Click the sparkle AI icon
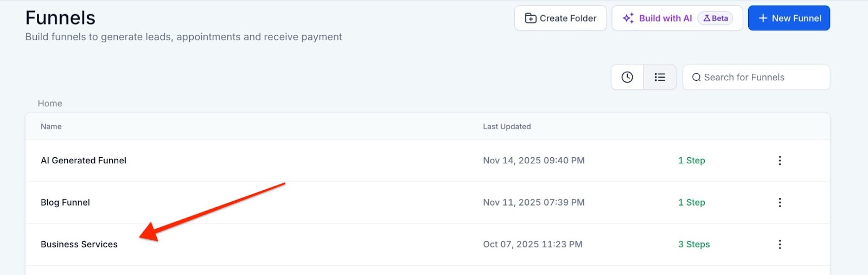 click(x=628, y=18)
